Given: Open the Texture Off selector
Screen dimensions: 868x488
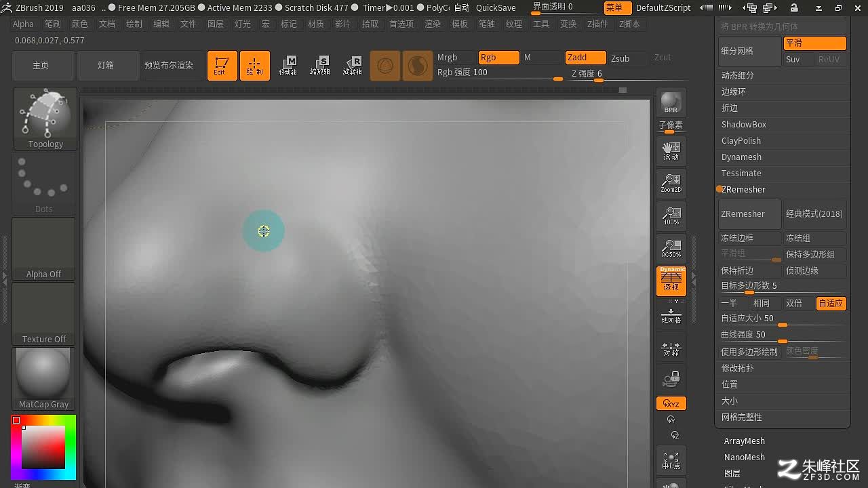Looking at the screenshot, I should (44, 314).
